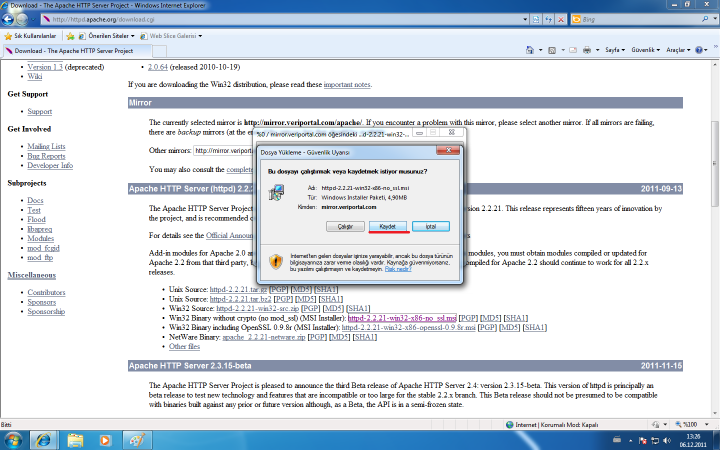The image size is (720, 450).
Task: Click the 'important notes' link
Action: pos(347,84)
